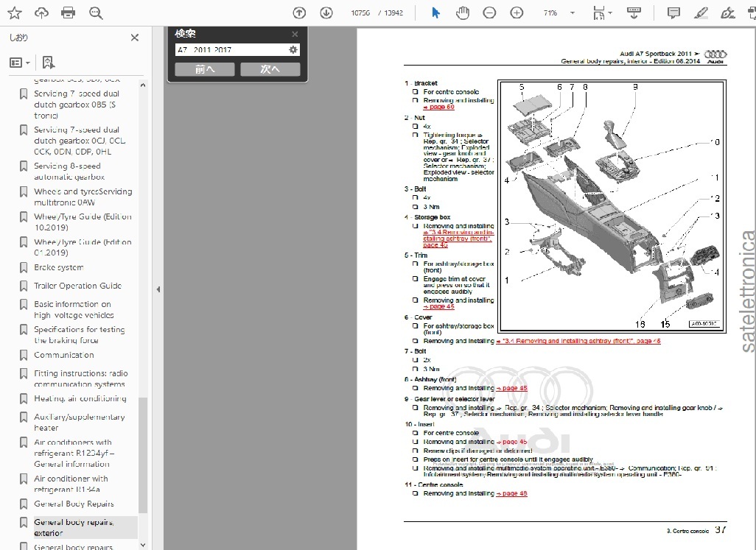Screen dimensions: 756x550
Task: Select the highlight pen tool
Action: pos(701,13)
